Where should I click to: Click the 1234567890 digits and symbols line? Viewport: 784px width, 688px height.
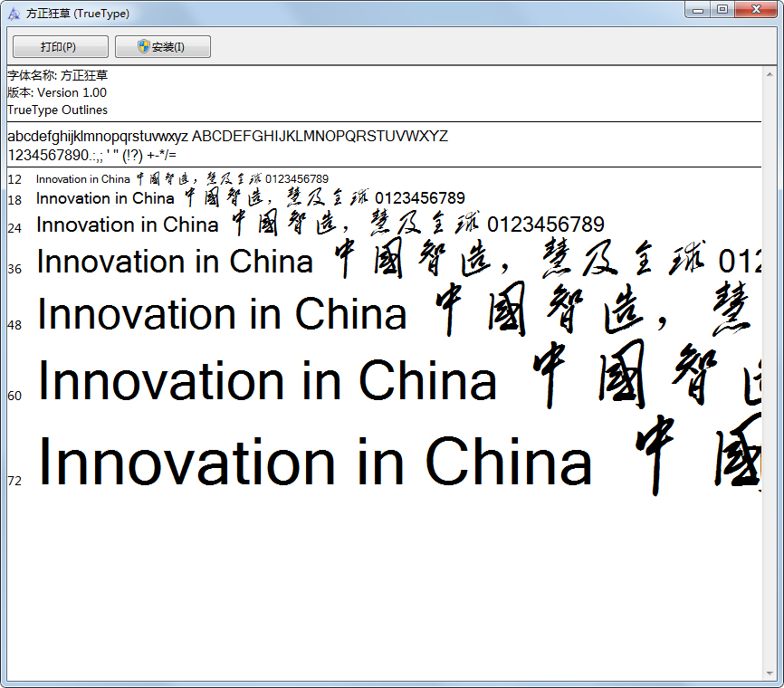92,155
